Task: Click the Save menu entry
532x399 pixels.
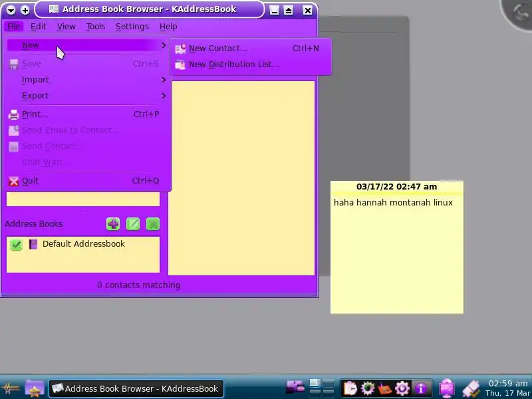Action: pyautogui.click(x=88, y=64)
